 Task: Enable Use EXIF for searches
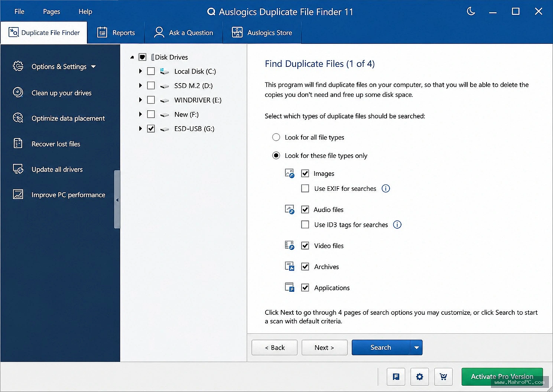tap(305, 189)
